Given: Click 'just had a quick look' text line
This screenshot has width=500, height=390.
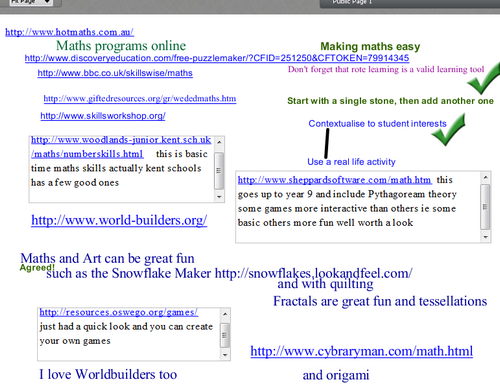Looking at the screenshot, I should coord(126,327).
